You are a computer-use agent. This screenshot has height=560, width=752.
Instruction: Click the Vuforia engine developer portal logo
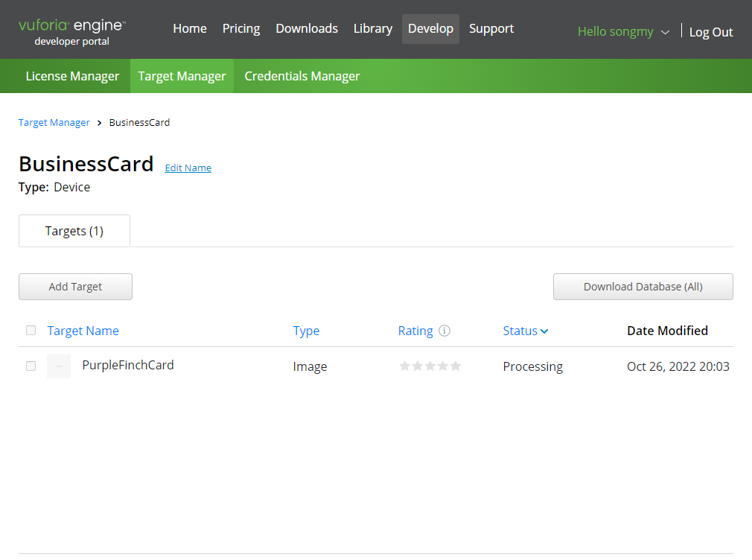72,32
